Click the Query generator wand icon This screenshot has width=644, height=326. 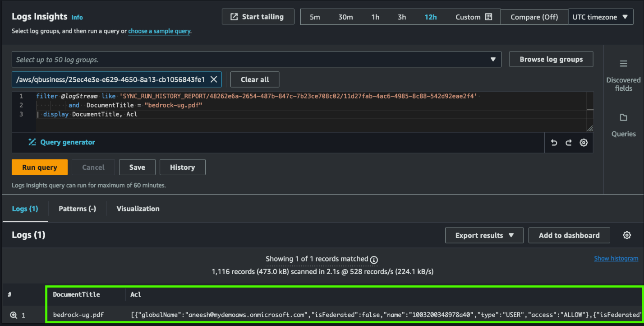tap(32, 142)
